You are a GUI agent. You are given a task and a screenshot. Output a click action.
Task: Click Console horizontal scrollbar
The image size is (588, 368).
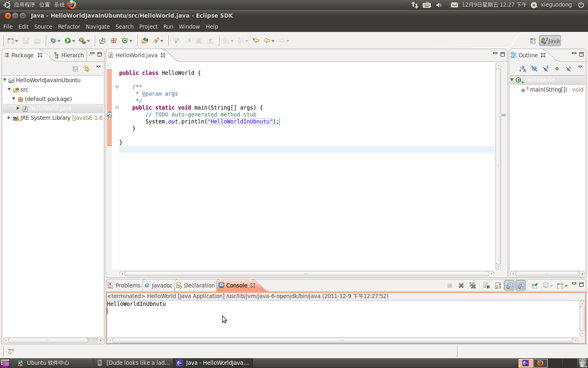tap(343, 340)
